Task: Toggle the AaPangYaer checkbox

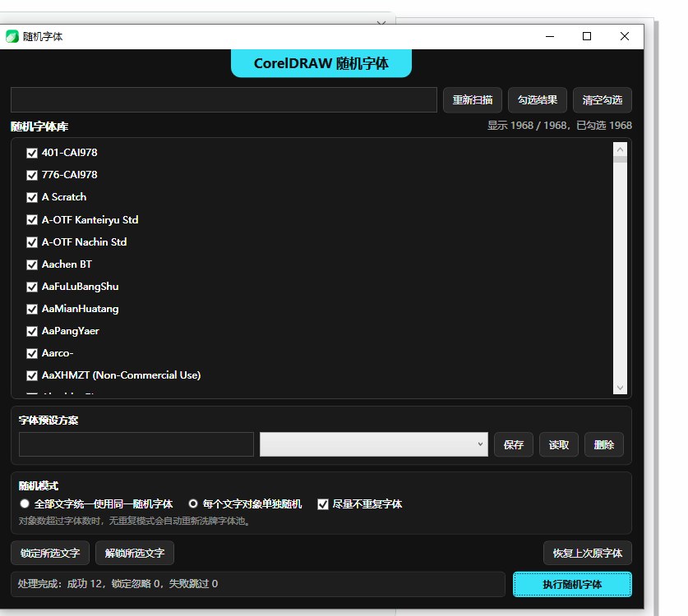Action: [x=32, y=331]
